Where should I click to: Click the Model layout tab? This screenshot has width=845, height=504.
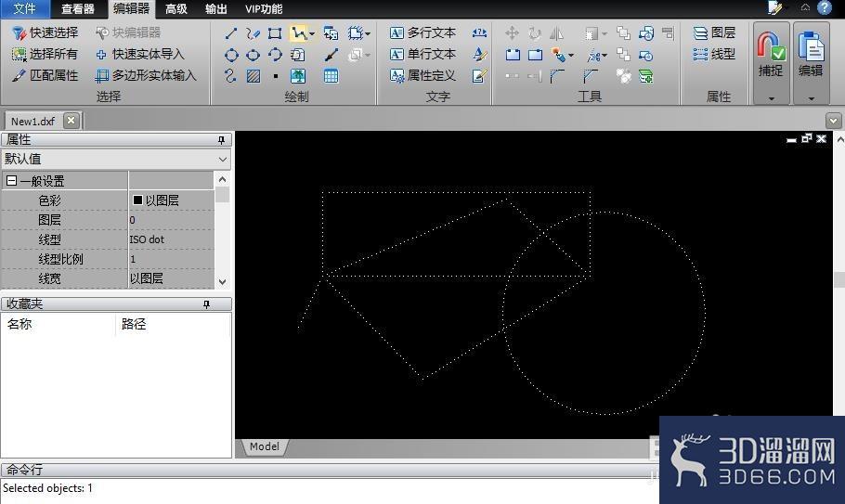coord(264,446)
